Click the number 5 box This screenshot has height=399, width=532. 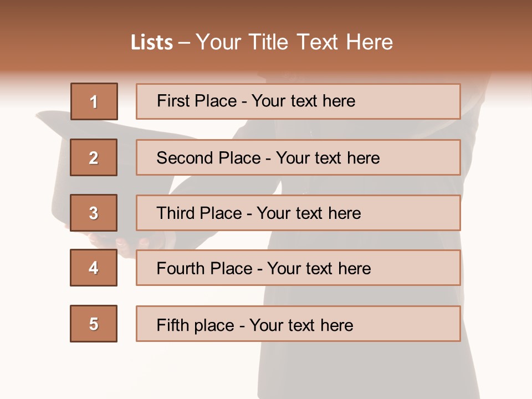94,324
